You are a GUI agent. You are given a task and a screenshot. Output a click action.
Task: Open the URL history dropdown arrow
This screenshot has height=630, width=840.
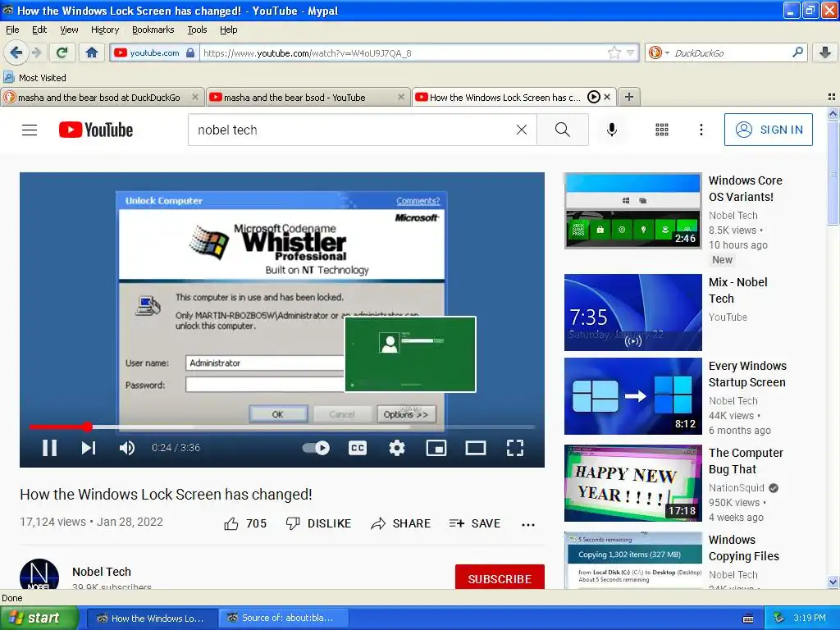tap(631, 52)
